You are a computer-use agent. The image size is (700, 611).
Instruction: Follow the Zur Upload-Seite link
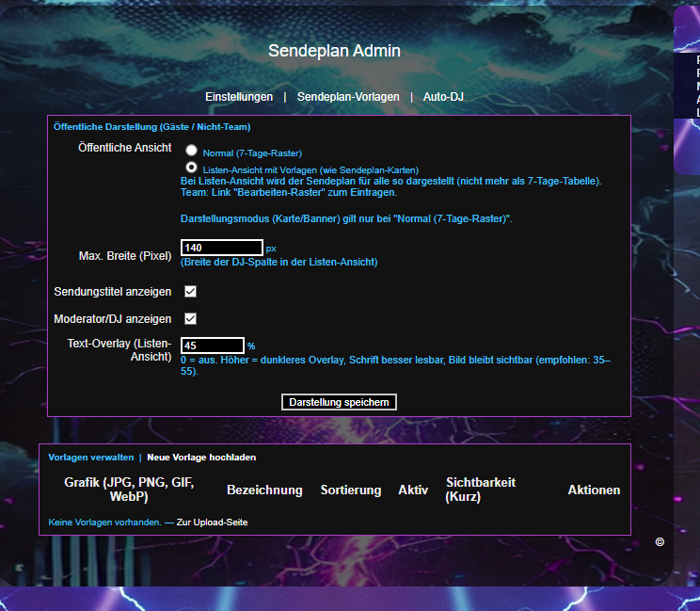click(212, 523)
